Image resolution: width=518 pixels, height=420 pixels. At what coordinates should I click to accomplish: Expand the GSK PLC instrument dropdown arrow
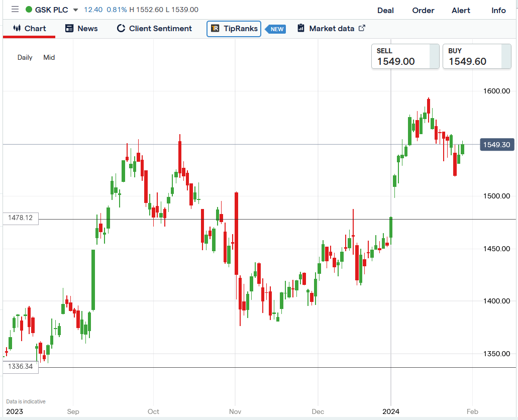coord(75,10)
